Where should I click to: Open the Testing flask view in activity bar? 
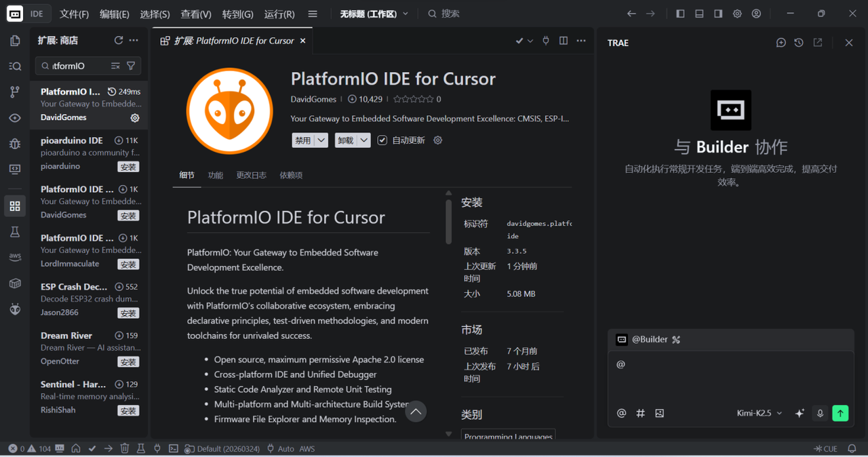coord(15,232)
